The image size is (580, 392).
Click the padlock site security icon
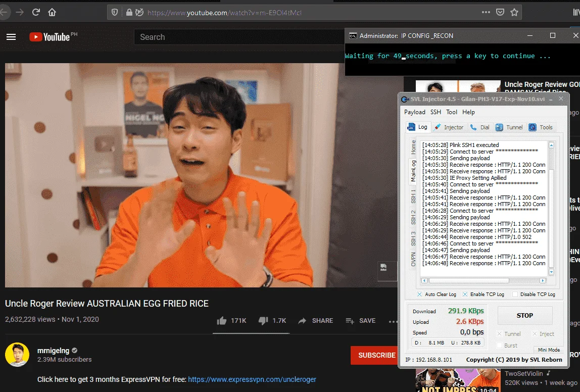[x=129, y=13]
